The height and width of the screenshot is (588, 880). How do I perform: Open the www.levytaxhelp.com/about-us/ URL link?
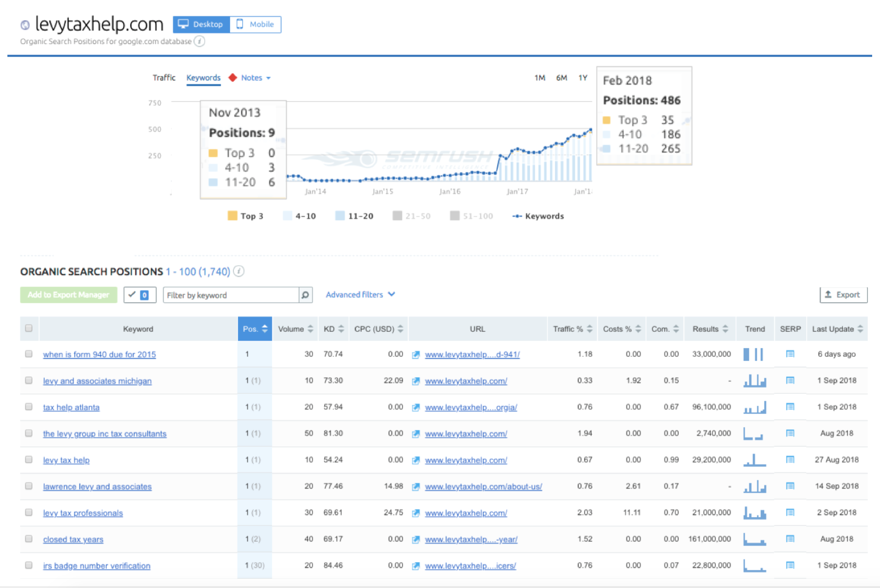click(483, 486)
